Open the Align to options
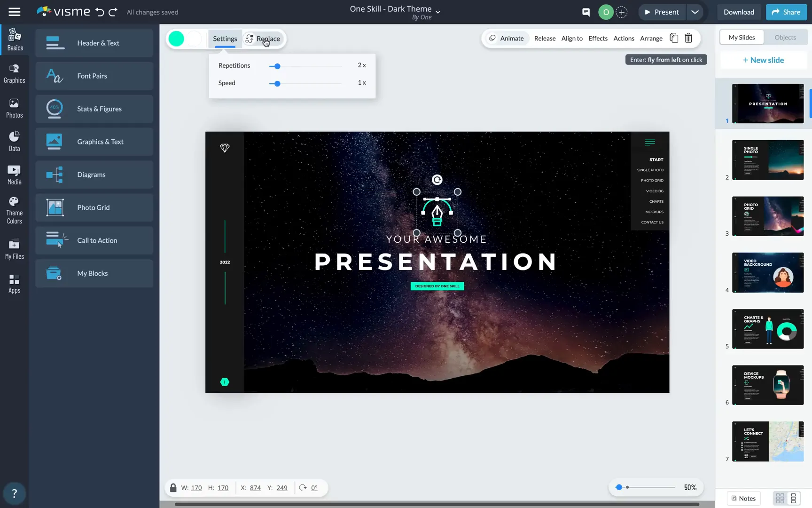Viewport: 812px width, 508px height. point(572,38)
